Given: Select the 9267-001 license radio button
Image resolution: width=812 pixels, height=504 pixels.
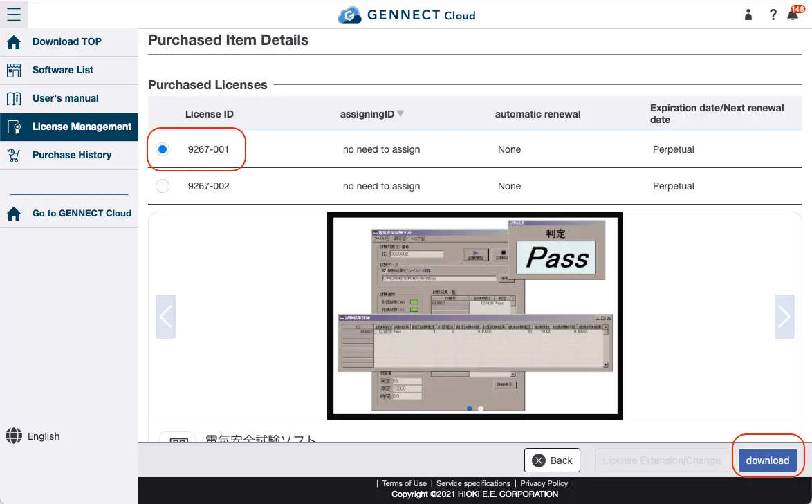Looking at the screenshot, I should pyautogui.click(x=163, y=149).
